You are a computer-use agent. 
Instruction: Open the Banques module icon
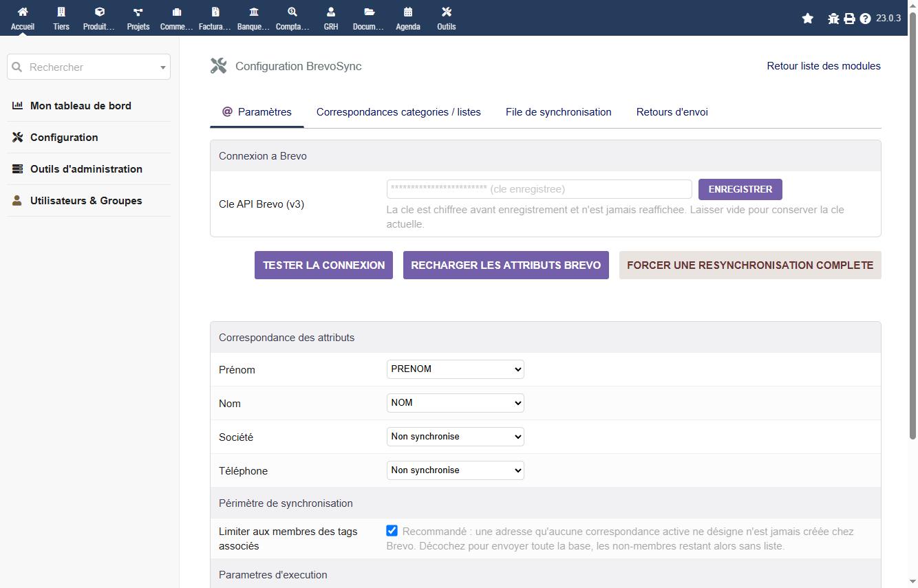[x=254, y=12]
